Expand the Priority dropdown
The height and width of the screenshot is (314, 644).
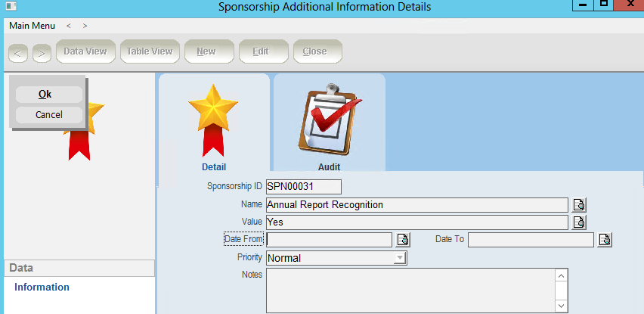(399, 258)
